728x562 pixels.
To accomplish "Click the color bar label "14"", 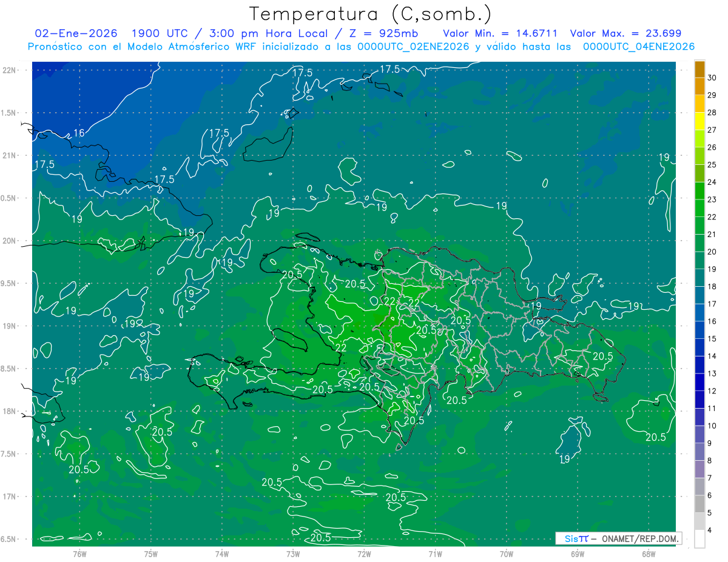I will tap(712, 356).
